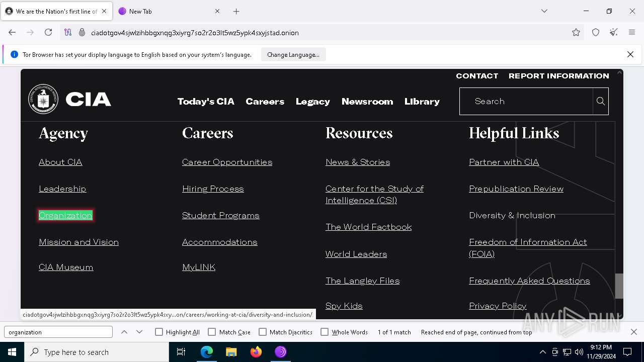This screenshot has width=644, height=362.
Task: Find previous match arrow in find bar
Action: point(124,332)
